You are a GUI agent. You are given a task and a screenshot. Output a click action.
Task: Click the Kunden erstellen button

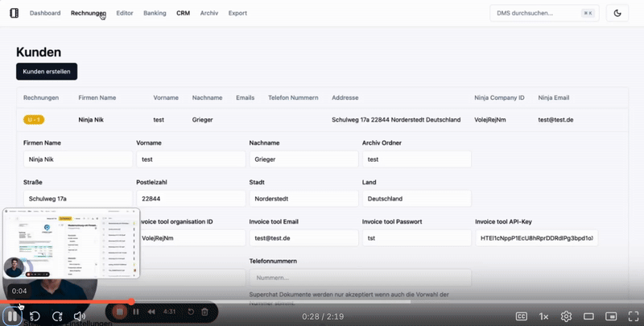pos(47,72)
